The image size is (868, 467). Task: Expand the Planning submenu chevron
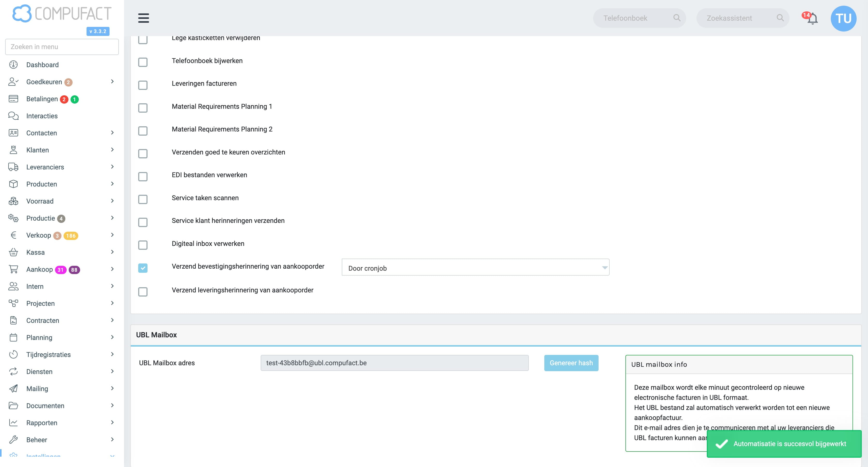(112, 337)
